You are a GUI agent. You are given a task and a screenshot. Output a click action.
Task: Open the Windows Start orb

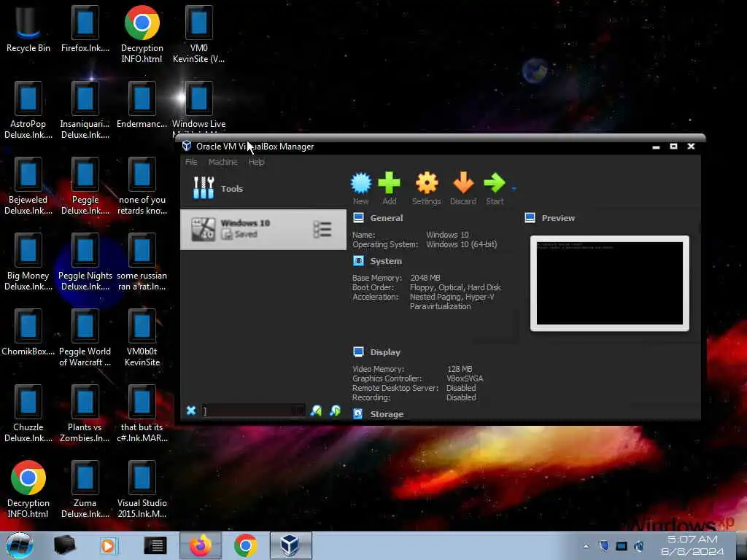(19, 545)
